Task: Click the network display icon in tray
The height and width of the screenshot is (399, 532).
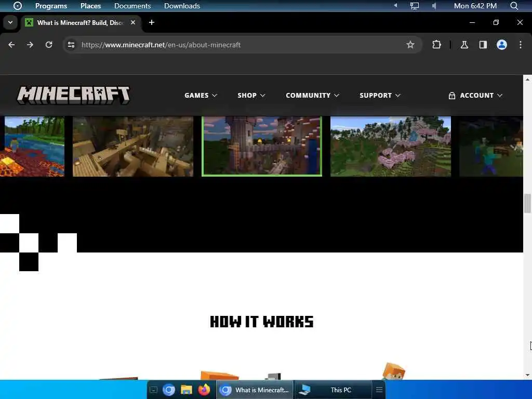Action: pyautogui.click(x=414, y=6)
